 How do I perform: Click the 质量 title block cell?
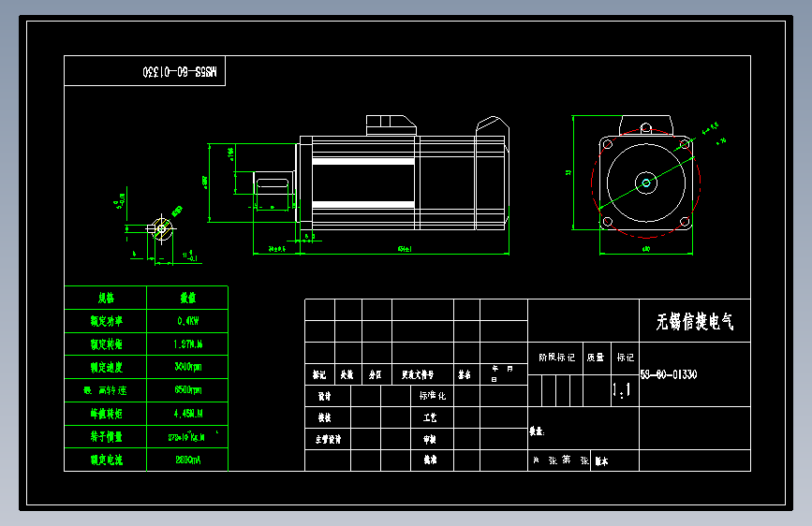coord(596,358)
